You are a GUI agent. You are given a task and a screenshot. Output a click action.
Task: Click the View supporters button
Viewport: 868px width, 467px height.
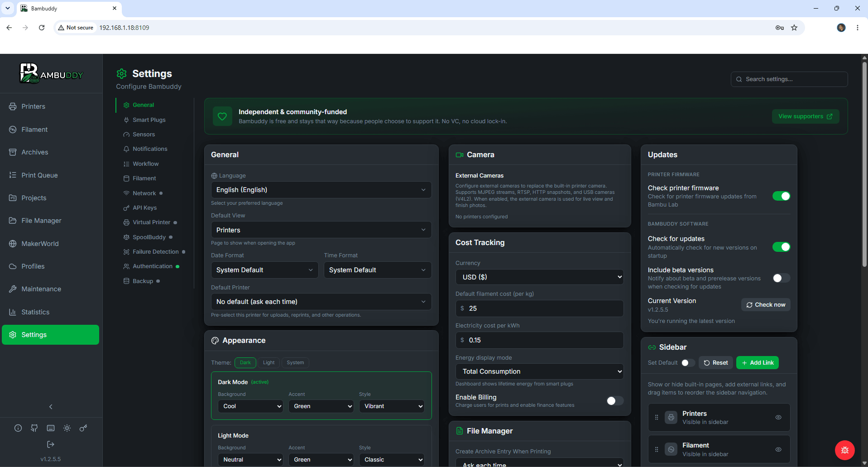(x=806, y=116)
